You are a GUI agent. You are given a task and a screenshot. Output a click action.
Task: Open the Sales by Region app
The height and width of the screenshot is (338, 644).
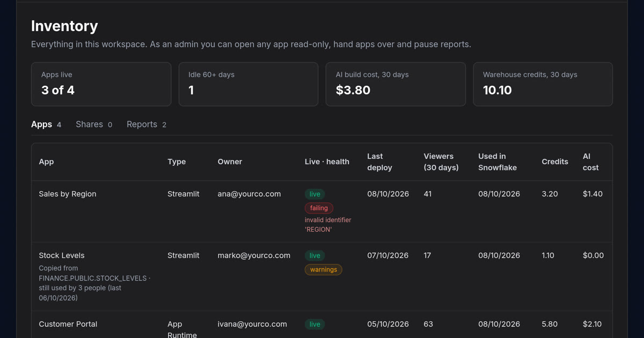(68, 194)
